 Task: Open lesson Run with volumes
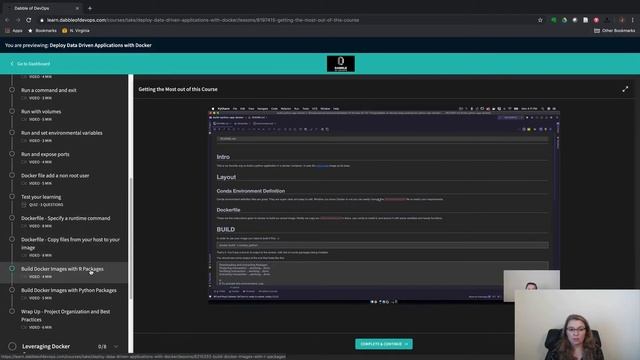click(41, 111)
